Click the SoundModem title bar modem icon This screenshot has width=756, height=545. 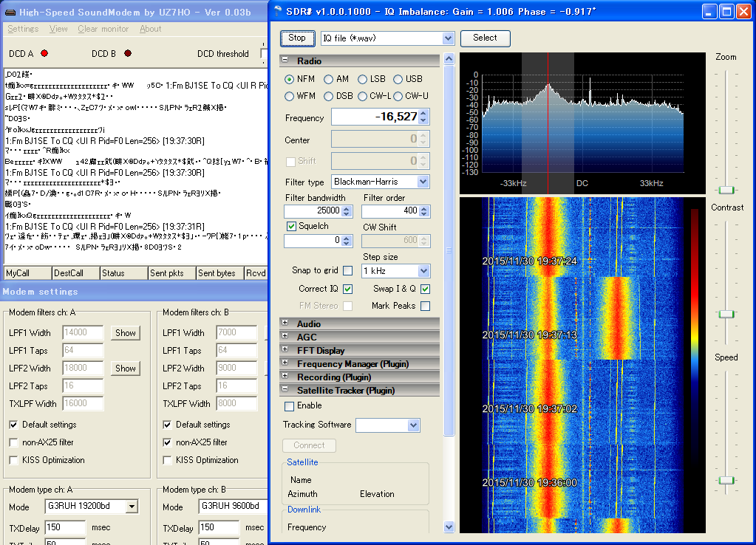10,12
